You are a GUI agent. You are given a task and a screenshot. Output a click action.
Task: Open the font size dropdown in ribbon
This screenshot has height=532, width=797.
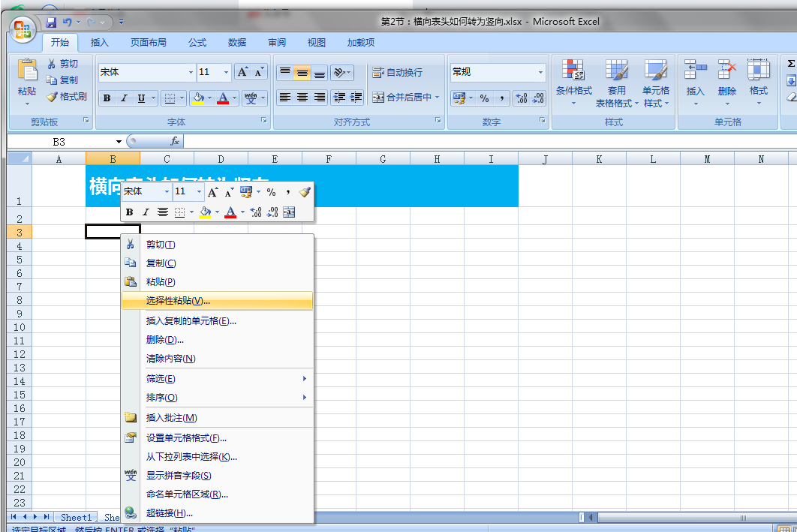[226, 72]
